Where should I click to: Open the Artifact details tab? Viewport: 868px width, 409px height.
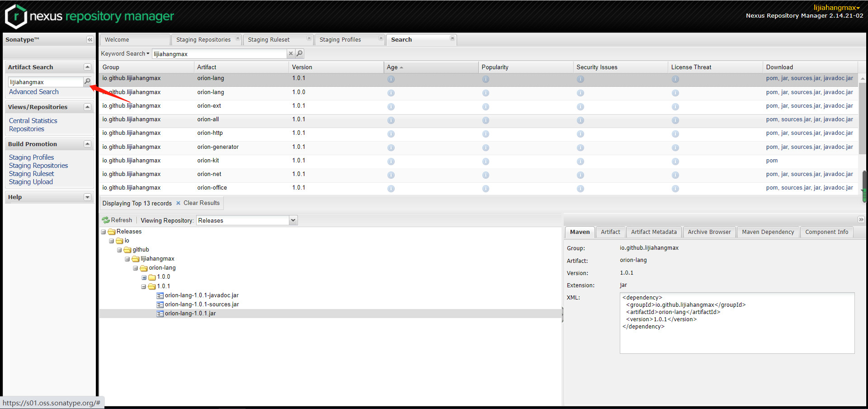[x=610, y=232]
